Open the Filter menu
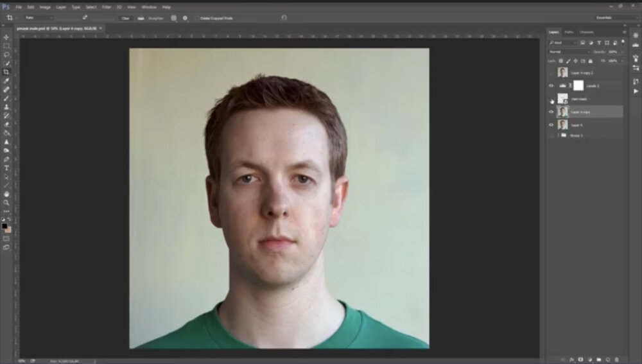This screenshot has height=364, width=642. click(x=107, y=7)
